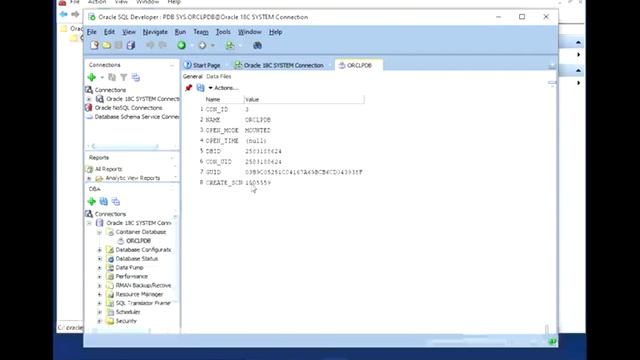
Task: Click the red pushpin freeze view icon
Action: (x=188, y=88)
